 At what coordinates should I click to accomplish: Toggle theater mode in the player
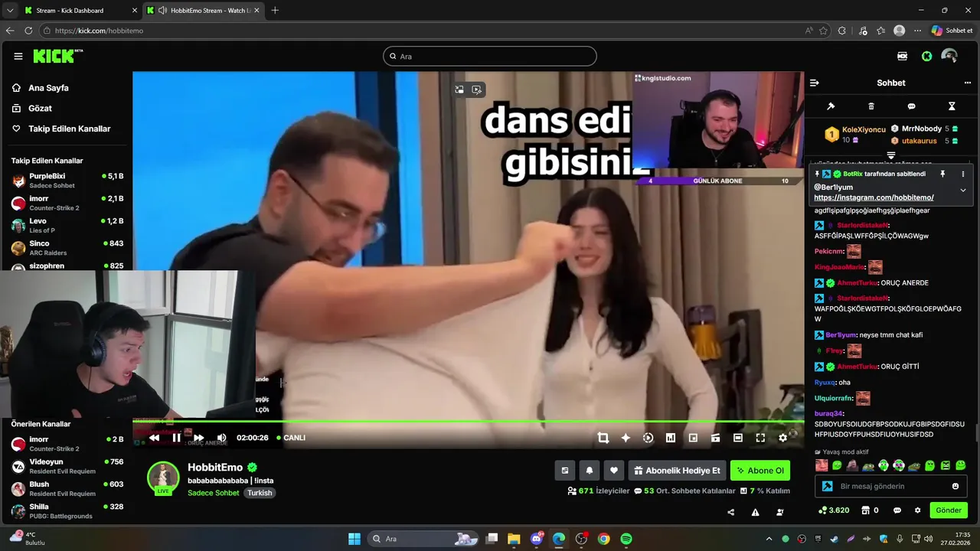[x=737, y=438]
